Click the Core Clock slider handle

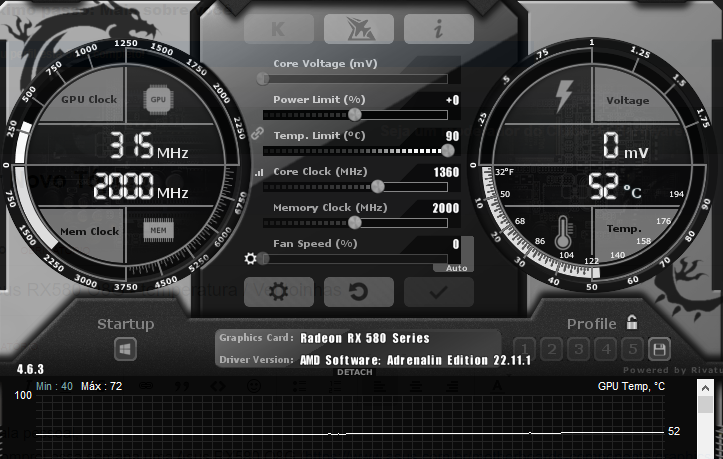[x=378, y=186]
